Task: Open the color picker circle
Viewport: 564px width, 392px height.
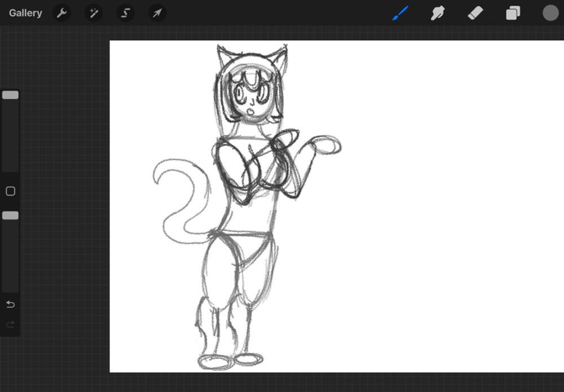Action: (x=550, y=13)
